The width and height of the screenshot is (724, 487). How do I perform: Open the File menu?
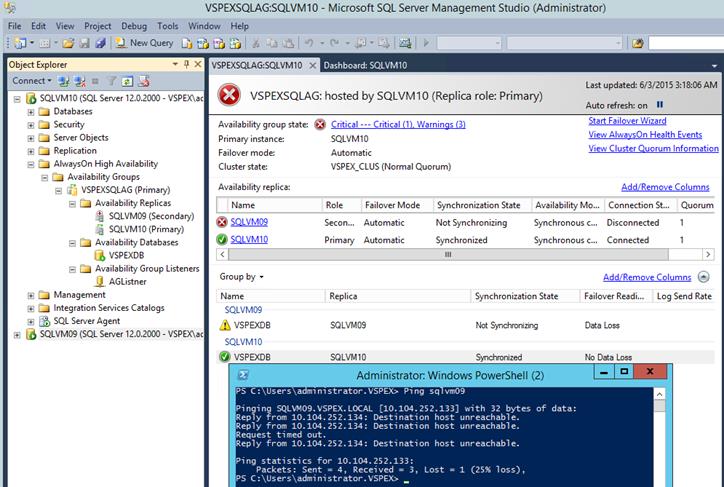pos(14,26)
